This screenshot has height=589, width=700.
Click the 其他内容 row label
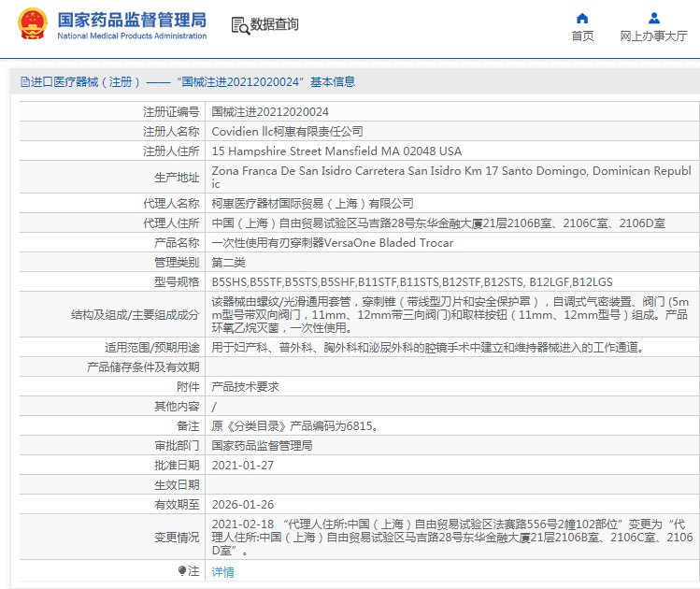[177, 407]
